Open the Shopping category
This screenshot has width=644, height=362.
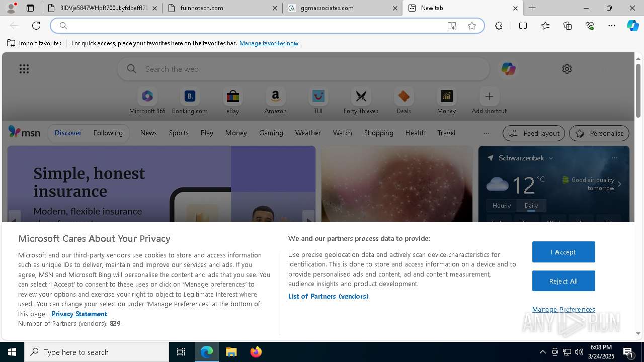tap(379, 133)
